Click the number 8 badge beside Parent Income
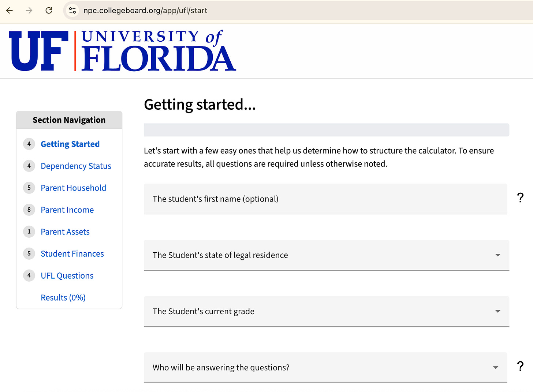 pos(29,210)
